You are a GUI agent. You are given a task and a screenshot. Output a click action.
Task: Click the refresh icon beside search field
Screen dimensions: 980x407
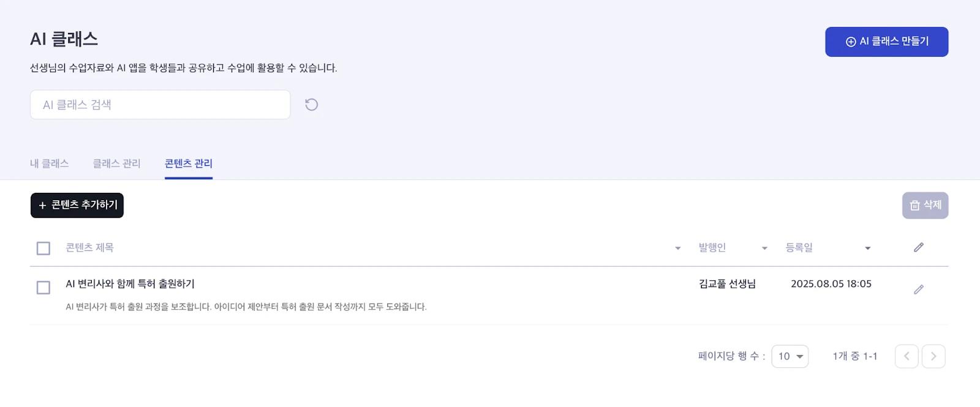click(311, 105)
